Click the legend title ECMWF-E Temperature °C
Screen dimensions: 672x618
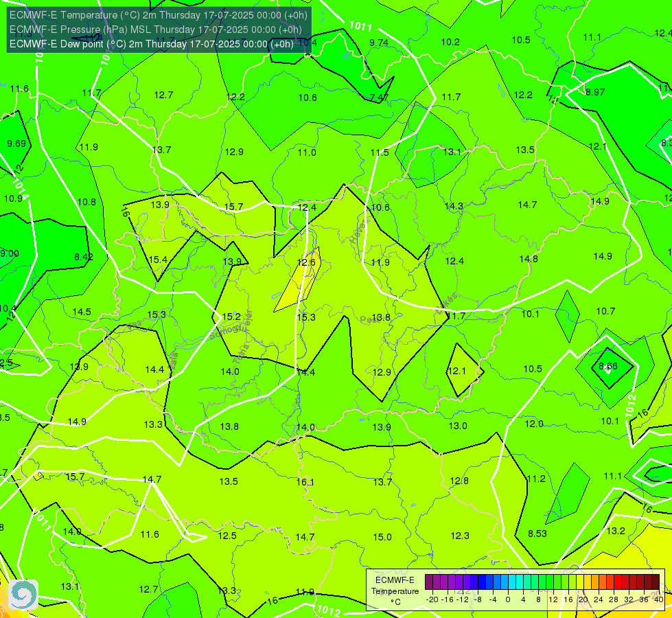click(x=395, y=591)
